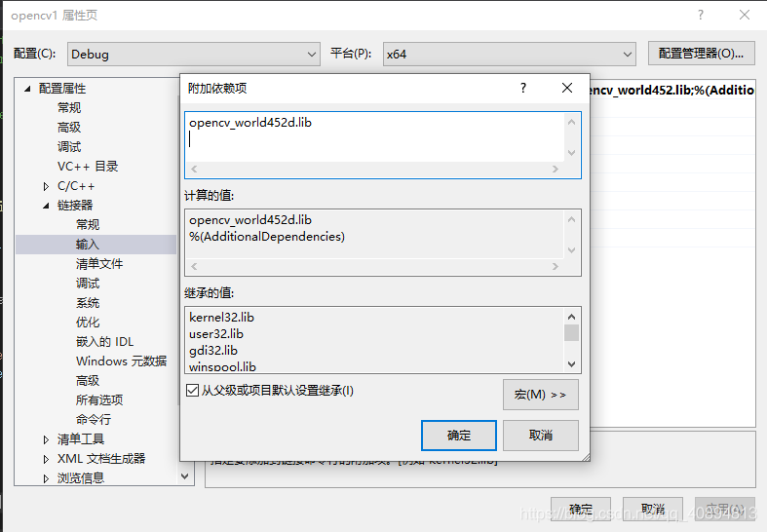Click opencv_world452d.lib in 计算的值 box
This screenshot has width=767, height=532.
click(250, 220)
